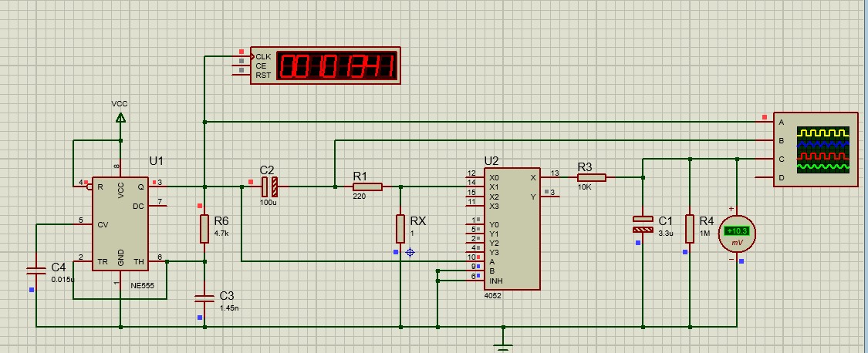Select resistor R4 symbol
The height and width of the screenshot is (353, 868).
pos(690,228)
